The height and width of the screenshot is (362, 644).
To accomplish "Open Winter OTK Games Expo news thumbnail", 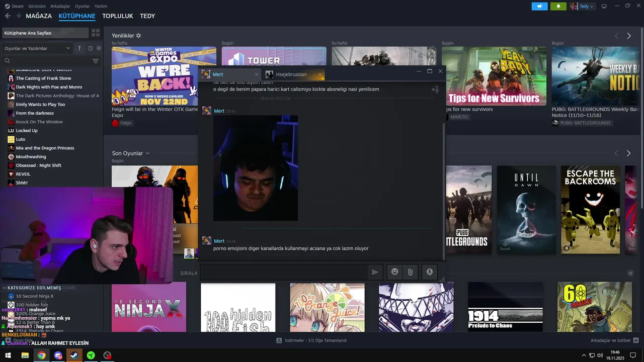I will click(x=164, y=76).
